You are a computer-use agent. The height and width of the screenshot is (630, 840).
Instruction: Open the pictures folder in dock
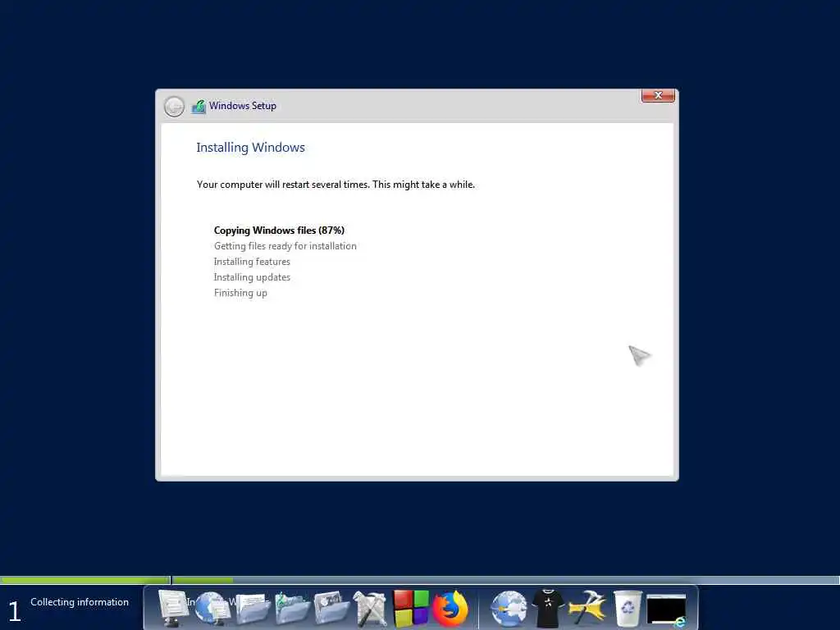point(331,608)
